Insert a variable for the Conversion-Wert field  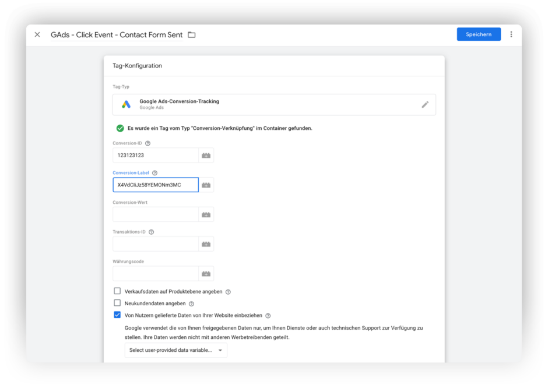(x=206, y=215)
